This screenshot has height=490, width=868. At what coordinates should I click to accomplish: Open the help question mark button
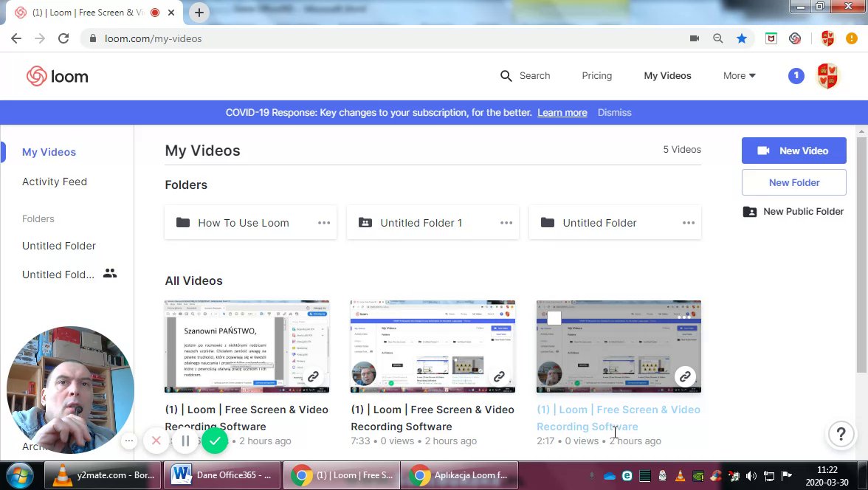(841, 434)
